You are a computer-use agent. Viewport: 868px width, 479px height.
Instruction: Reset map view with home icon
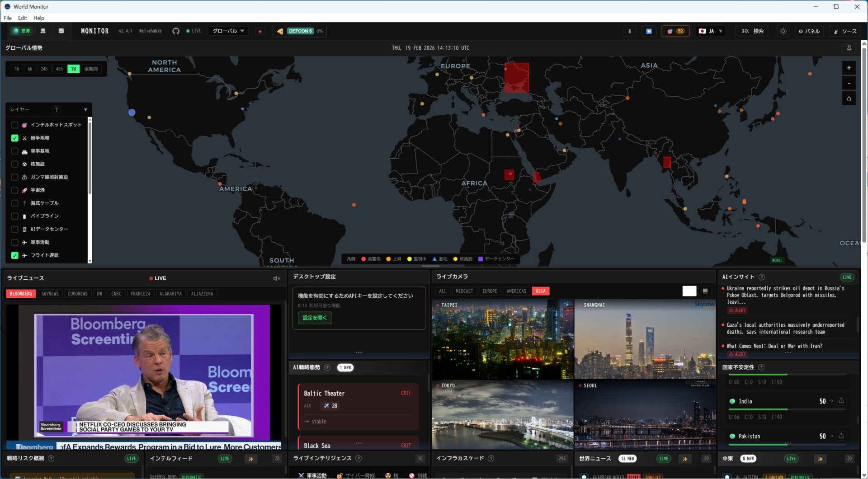click(849, 99)
